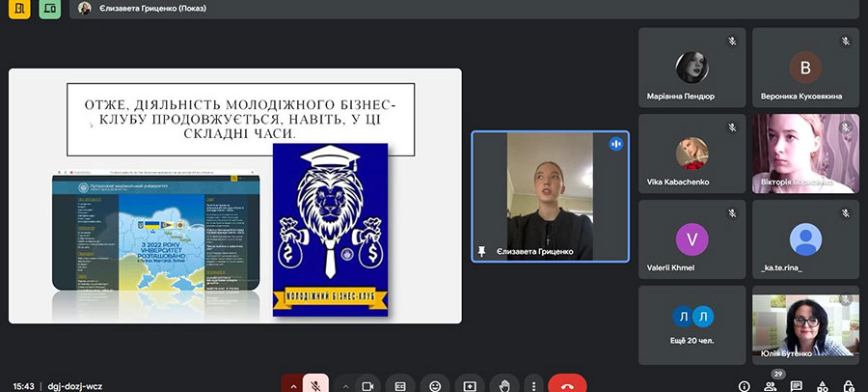The height and width of the screenshot is (392, 868).
Task: Select the Vika Kabachenko participant tile
Action: coord(692,154)
